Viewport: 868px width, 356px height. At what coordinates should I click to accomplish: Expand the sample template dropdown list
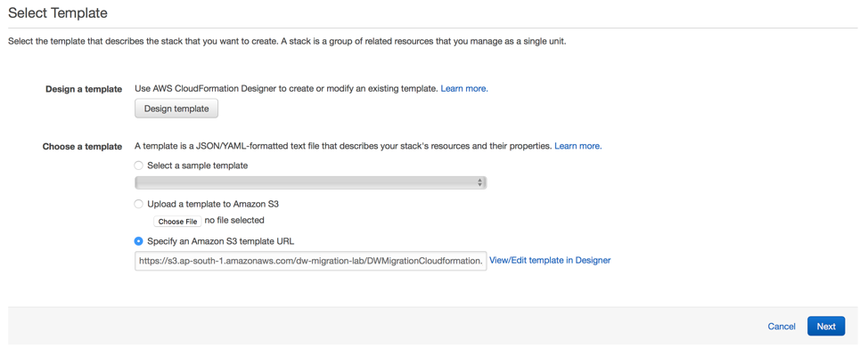(x=310, y=183)
